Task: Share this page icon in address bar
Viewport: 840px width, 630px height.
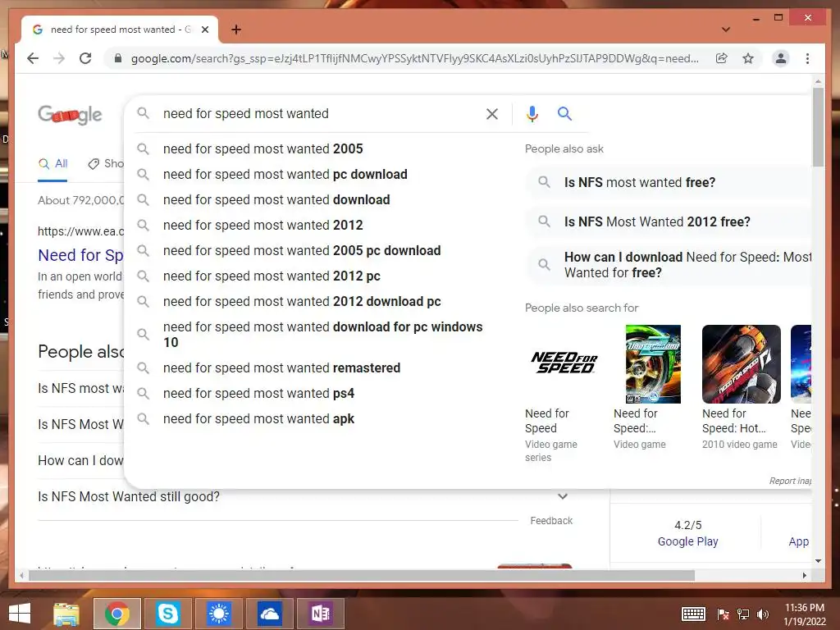Action: (722, 58)
